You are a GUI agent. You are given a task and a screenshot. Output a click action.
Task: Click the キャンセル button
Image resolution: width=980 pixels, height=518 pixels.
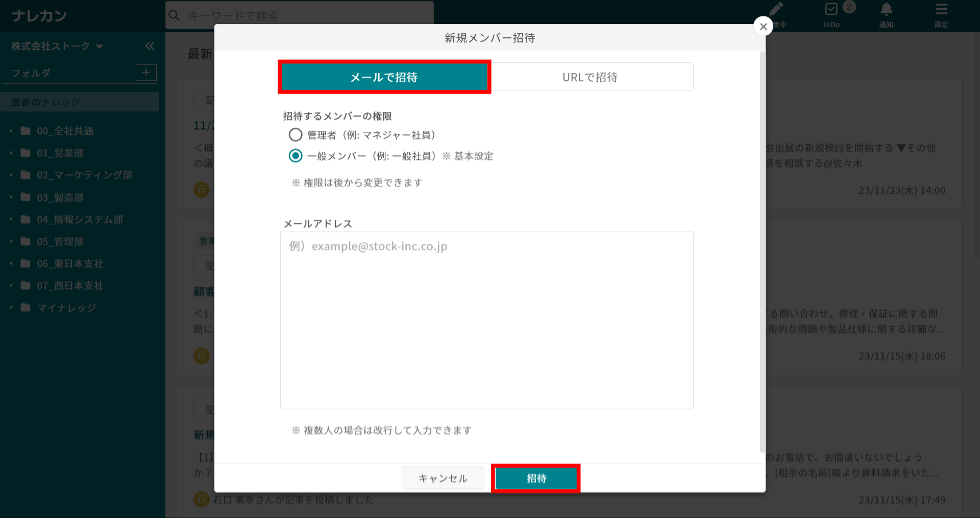point(443,478)
